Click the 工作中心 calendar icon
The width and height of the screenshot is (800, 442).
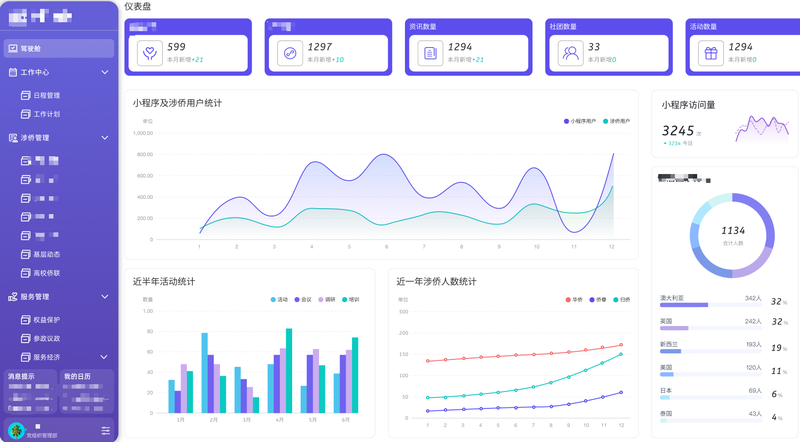(x=13, y=72)
